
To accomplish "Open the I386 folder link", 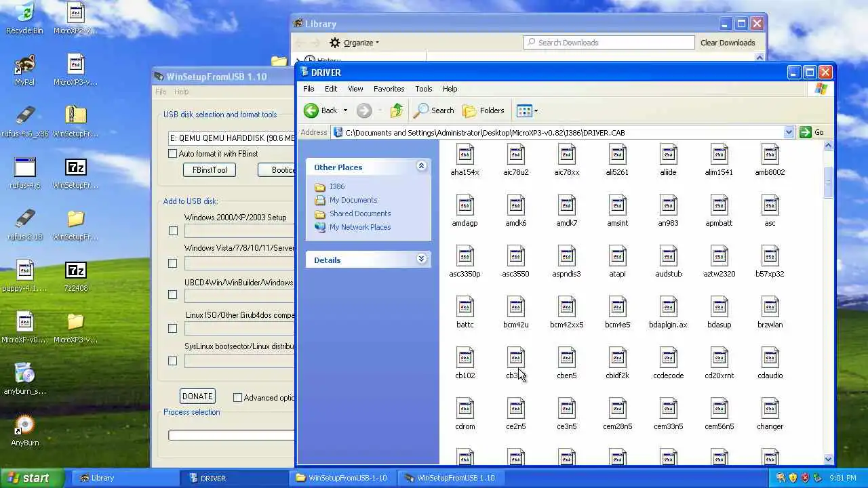I will pos(337,186).
